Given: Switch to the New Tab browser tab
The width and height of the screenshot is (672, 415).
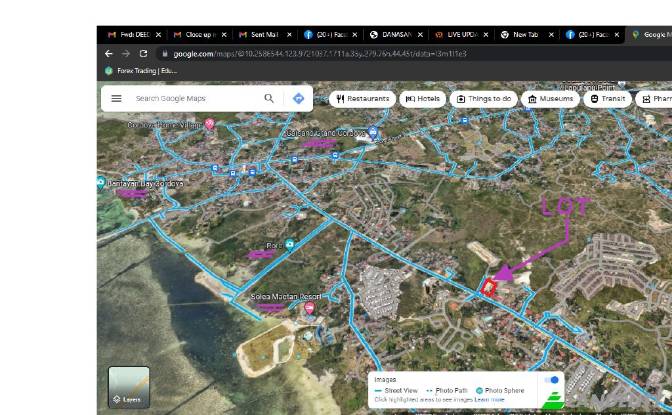Looking at the screenshot, I should [x=525, y=34].
